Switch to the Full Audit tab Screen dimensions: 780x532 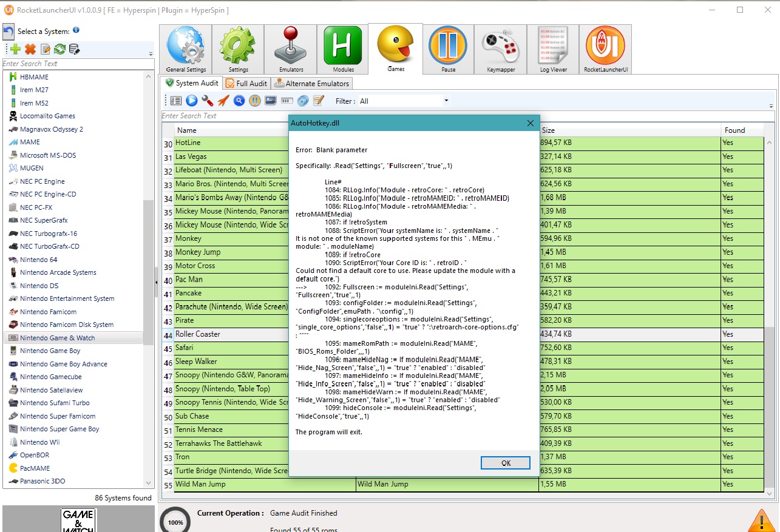coord(246,83)
